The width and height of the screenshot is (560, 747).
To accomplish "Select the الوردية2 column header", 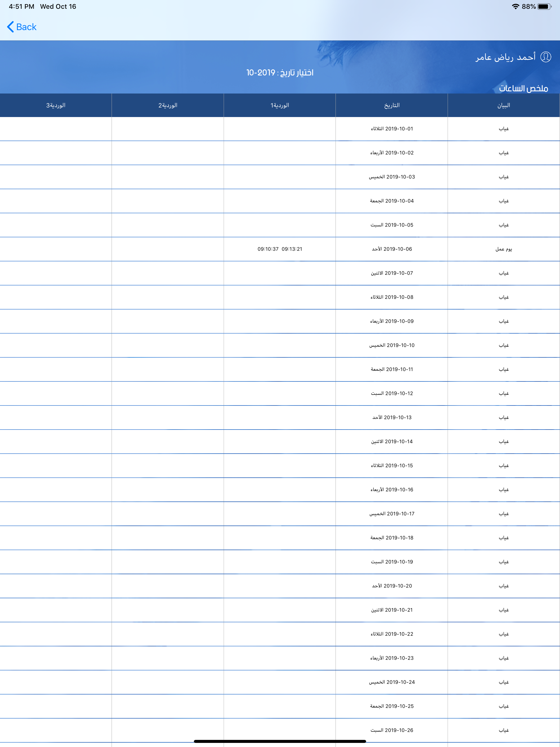I will (168, 105).
